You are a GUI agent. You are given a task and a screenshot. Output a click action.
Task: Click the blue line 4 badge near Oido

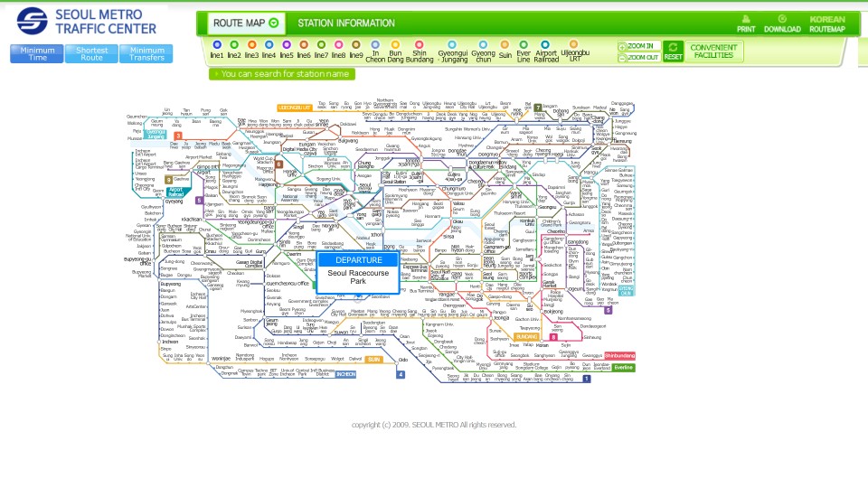tap(401, 374)
